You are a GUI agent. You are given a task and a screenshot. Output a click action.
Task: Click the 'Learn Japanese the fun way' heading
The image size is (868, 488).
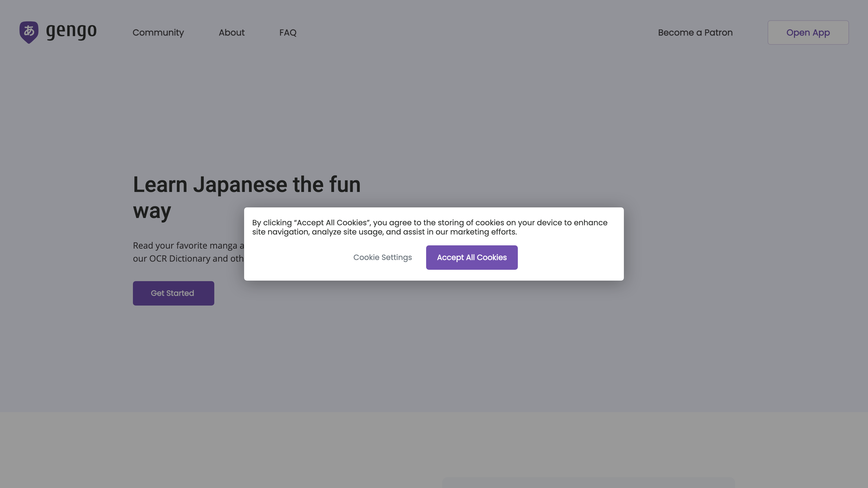(x=247, y=197)
